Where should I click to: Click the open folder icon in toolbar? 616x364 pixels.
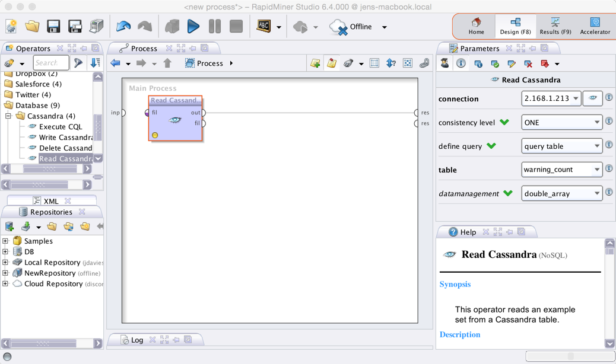click(x=32, y=27)
